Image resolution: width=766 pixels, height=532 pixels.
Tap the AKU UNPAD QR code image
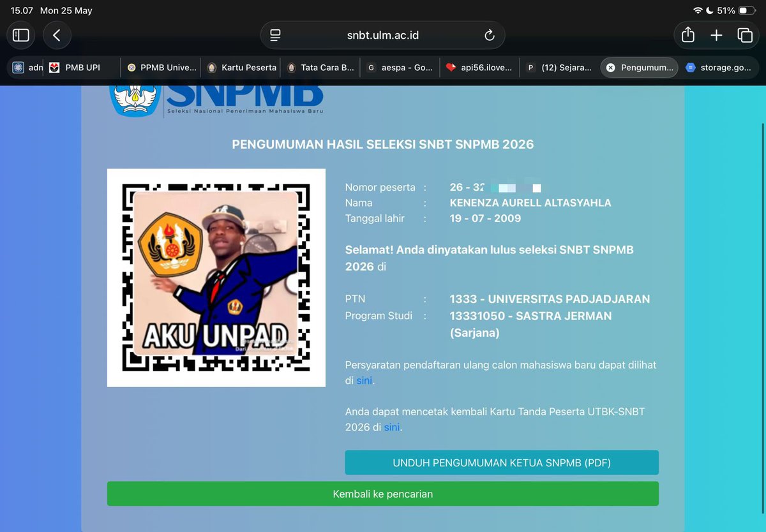click(216, 277)
